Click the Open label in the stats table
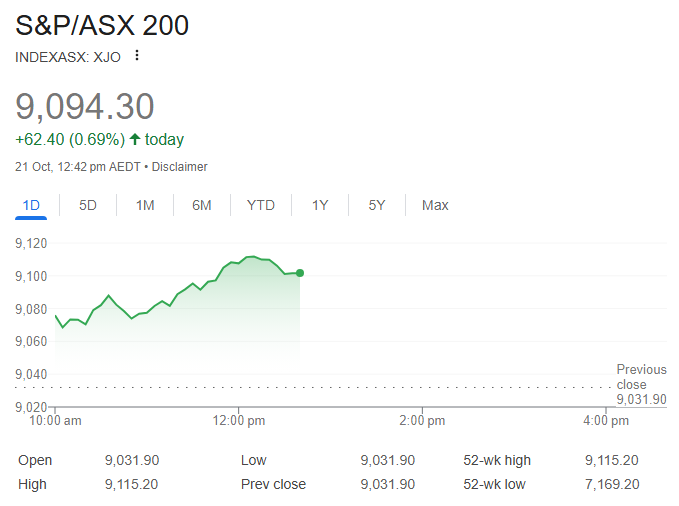 click(35, 460)
